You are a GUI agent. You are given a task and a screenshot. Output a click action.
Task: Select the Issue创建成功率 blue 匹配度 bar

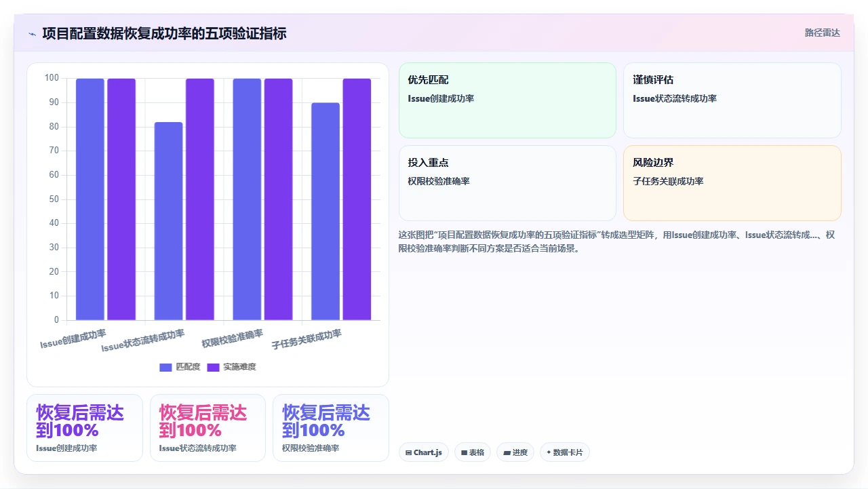[90, 199]
